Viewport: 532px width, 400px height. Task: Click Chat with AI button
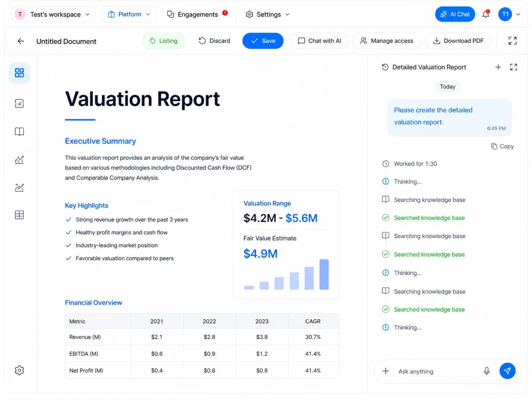click(319, 41)
